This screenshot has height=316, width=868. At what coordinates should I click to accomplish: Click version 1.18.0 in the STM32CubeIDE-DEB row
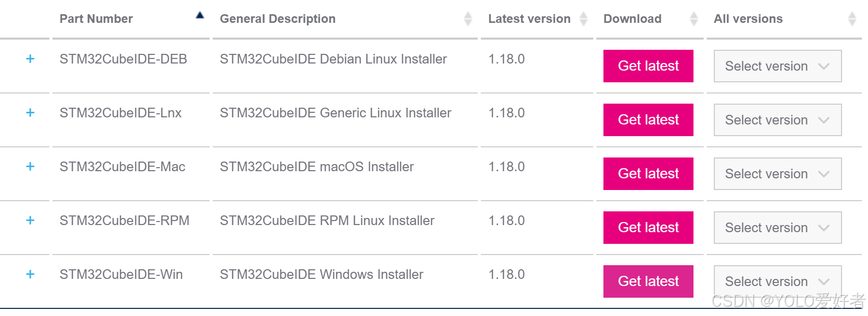[x=506, y=59]
